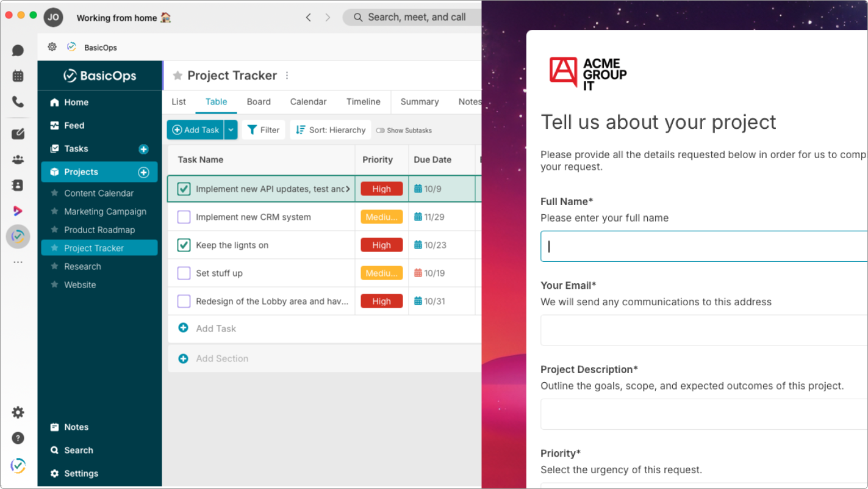Switch to the Summary tab

[420, 102]
